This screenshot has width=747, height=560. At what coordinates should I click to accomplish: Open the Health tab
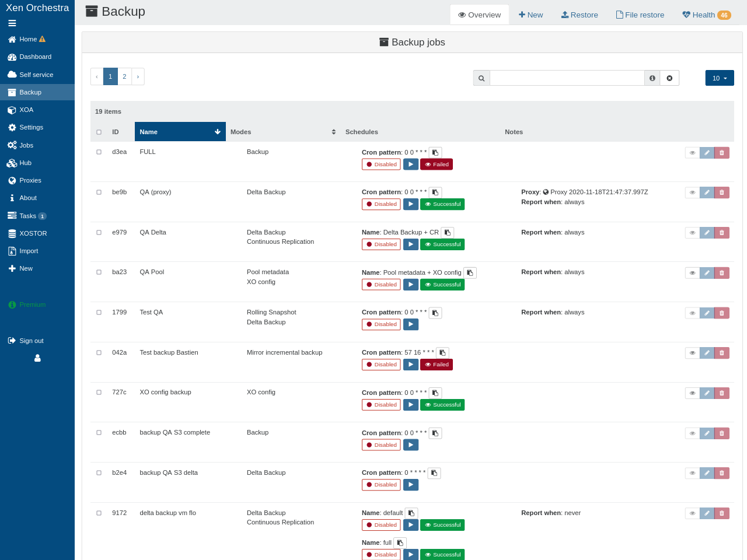tap(706, 15)
